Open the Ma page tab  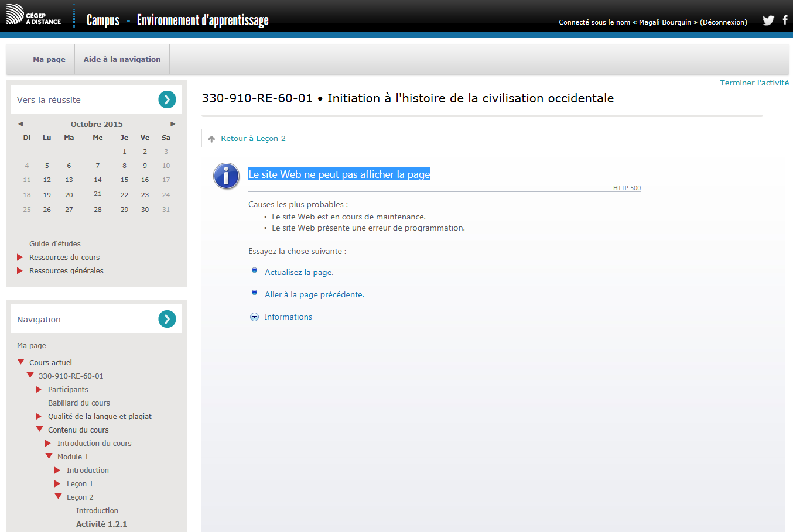coord(49,60)
